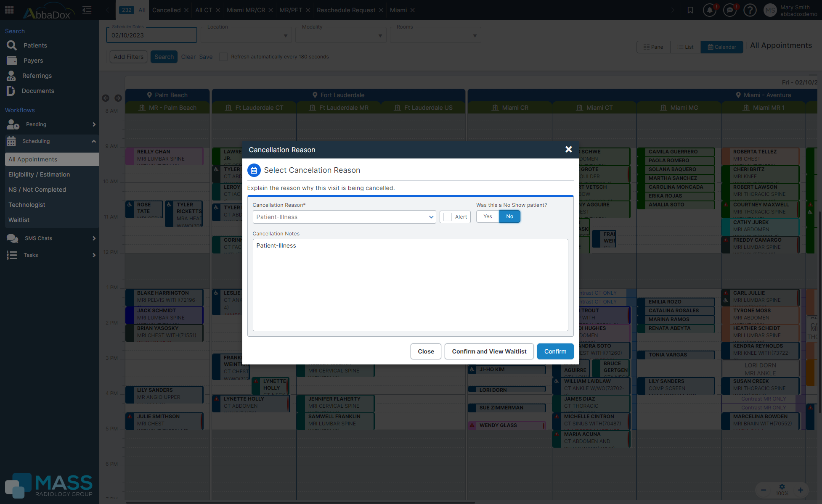Click Confirm and View Waitlist
The width and height of the screenshot is (822, 504).
[x=489, y=351]
